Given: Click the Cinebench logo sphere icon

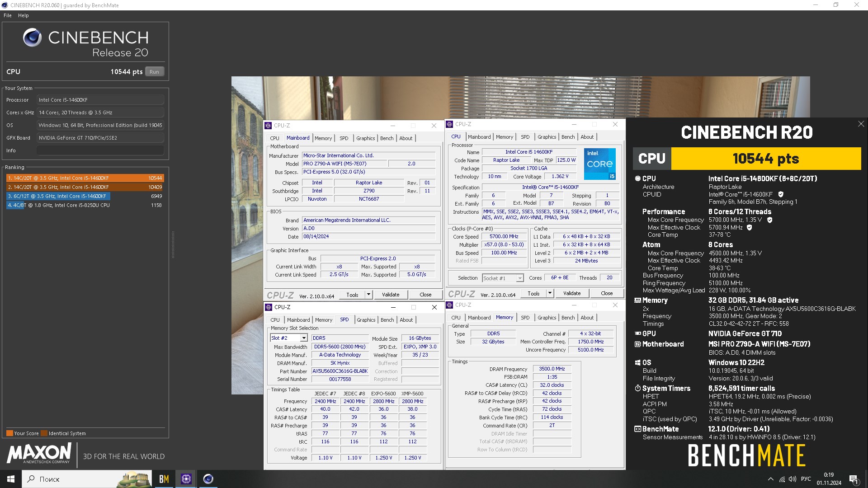Looking at the screenshot, I should (33, 38).
